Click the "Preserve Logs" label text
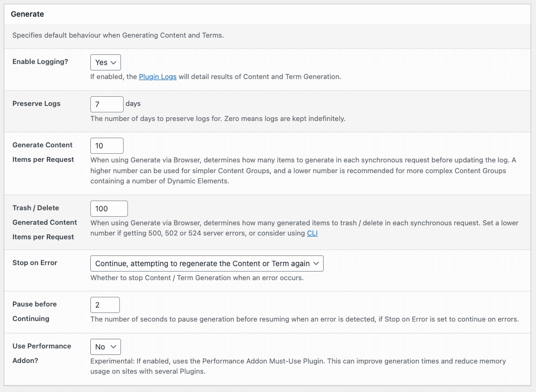This screenshot has height=392, width=536. [x=36, y=104]
